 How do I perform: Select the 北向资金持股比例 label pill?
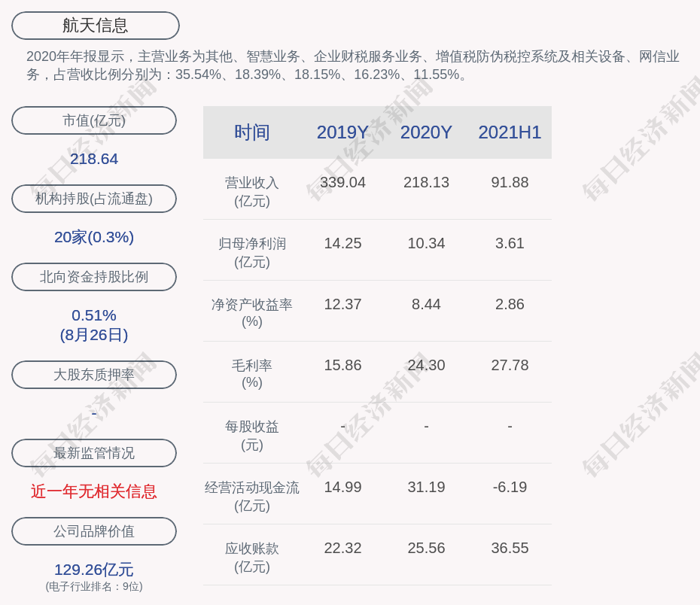[94, 277]
